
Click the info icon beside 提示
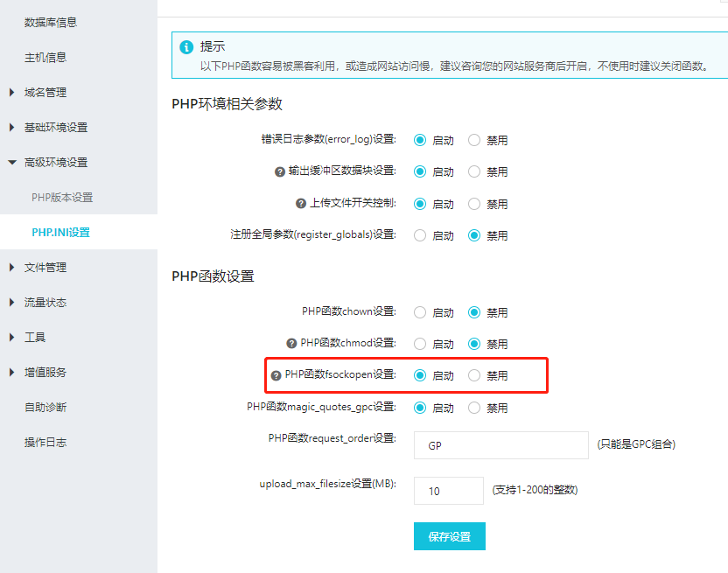pos(186,47)
